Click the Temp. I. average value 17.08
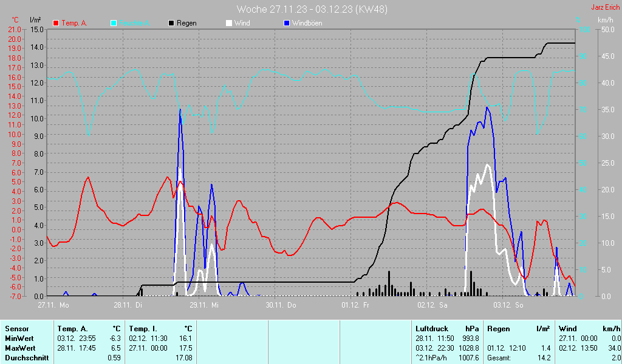This screenshot has height=364, width=622. click(183, 358)
